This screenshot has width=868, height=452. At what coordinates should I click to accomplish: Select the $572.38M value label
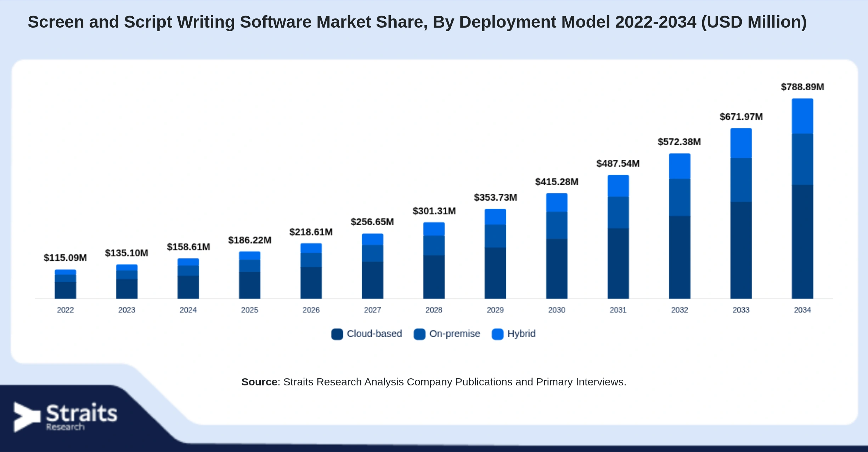tap(680, 142)
